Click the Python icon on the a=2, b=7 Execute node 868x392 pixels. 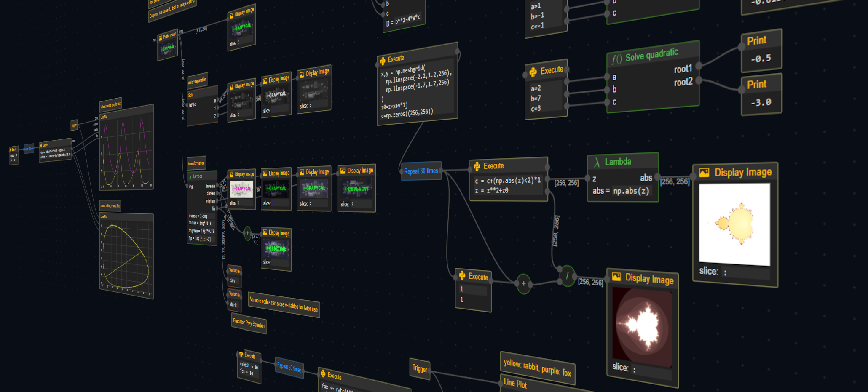(x=533, y=72)
